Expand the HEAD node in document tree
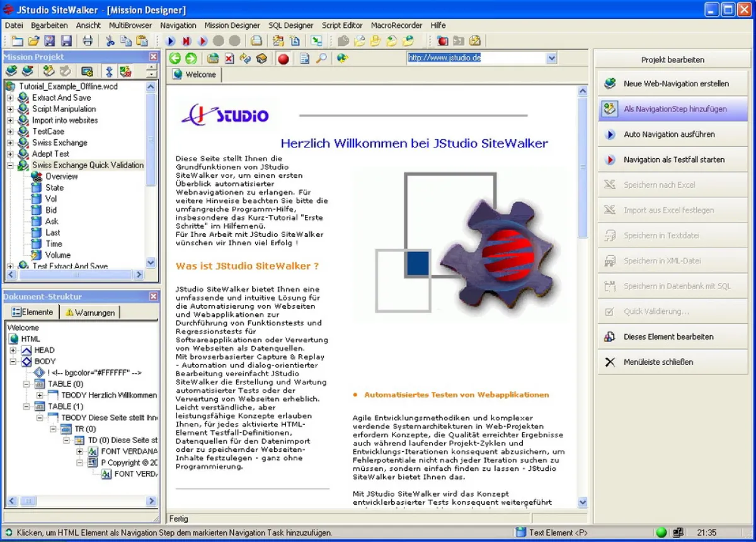756x542 pixels. click(13, 350)
